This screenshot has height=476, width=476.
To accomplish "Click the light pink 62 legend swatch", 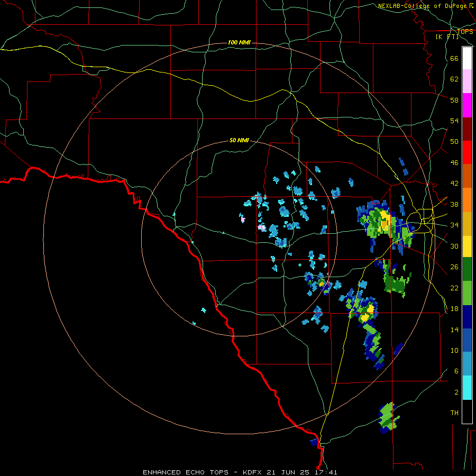I will pos(467,81).
